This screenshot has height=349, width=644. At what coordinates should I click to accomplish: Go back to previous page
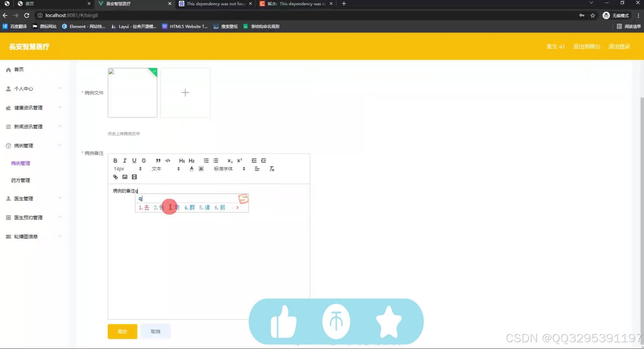pyautogui.click(x=5, y=15)
